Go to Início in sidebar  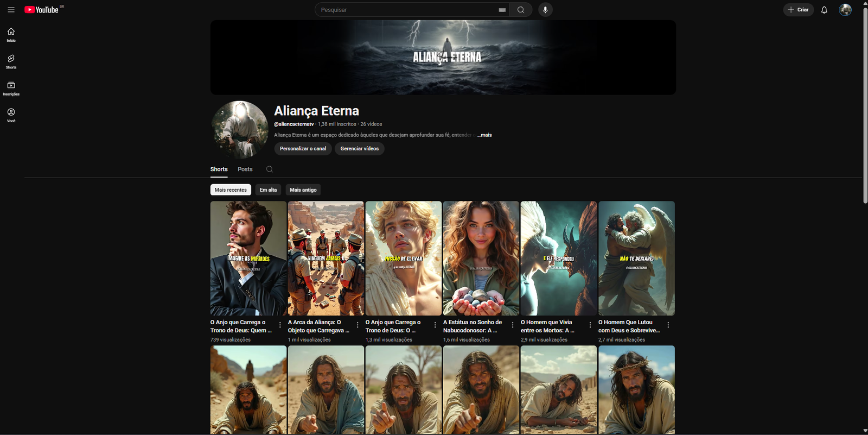[x=11, y=35]
